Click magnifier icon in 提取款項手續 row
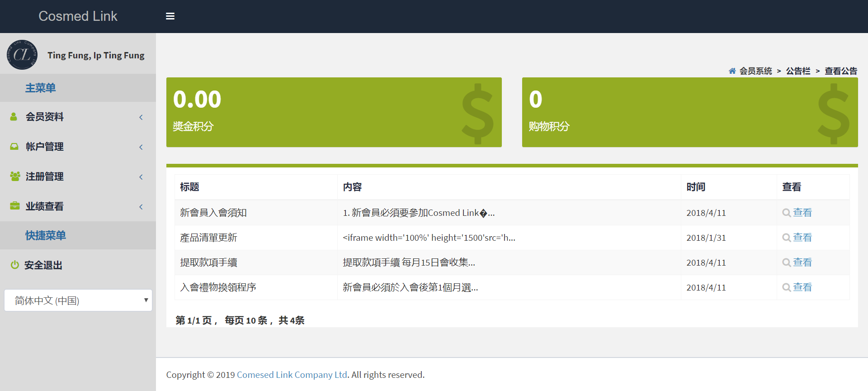 (787, 262)
